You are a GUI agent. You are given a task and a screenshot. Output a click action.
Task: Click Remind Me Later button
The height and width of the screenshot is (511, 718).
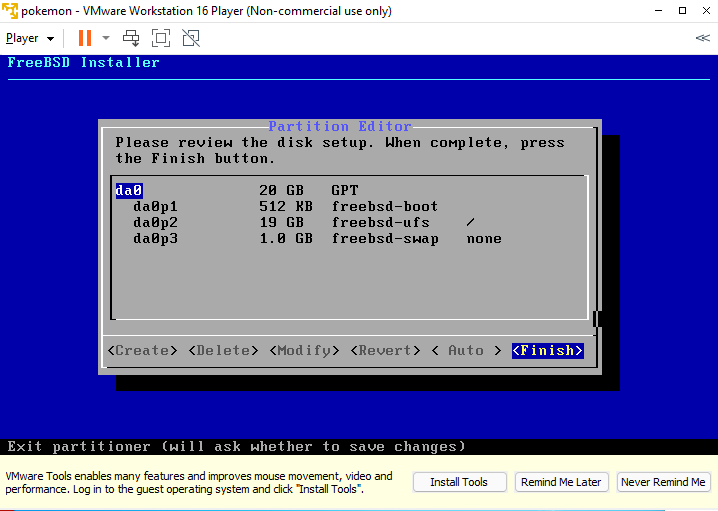[561, 482]
